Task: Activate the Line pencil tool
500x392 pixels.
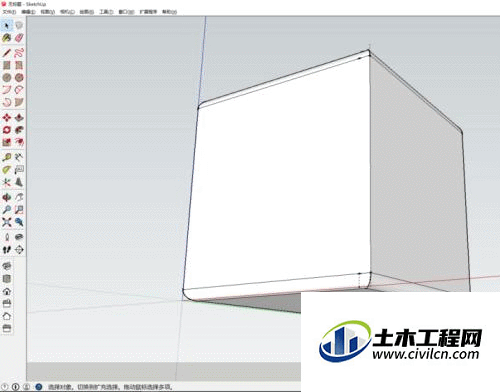Action: tap(7, 53)
